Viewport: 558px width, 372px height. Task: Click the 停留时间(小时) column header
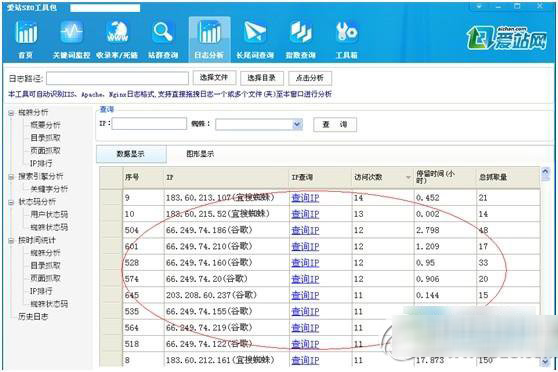(445, 177)
